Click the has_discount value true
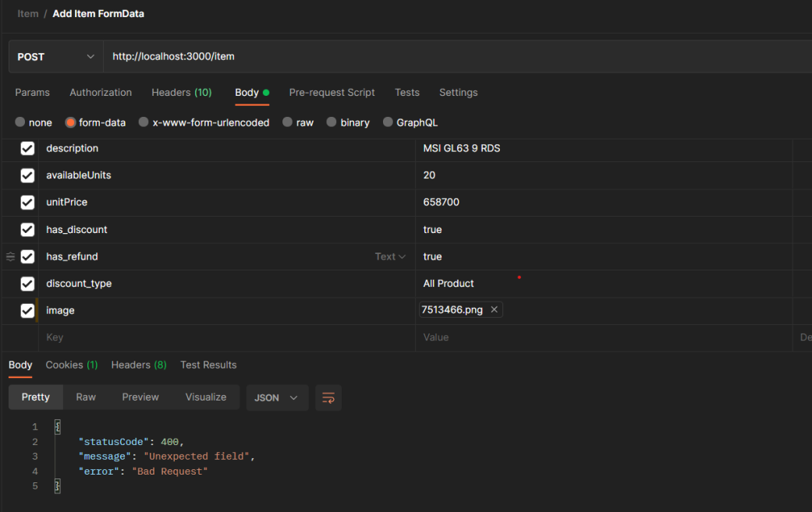The image size is (812, 512). pos(432,230)
